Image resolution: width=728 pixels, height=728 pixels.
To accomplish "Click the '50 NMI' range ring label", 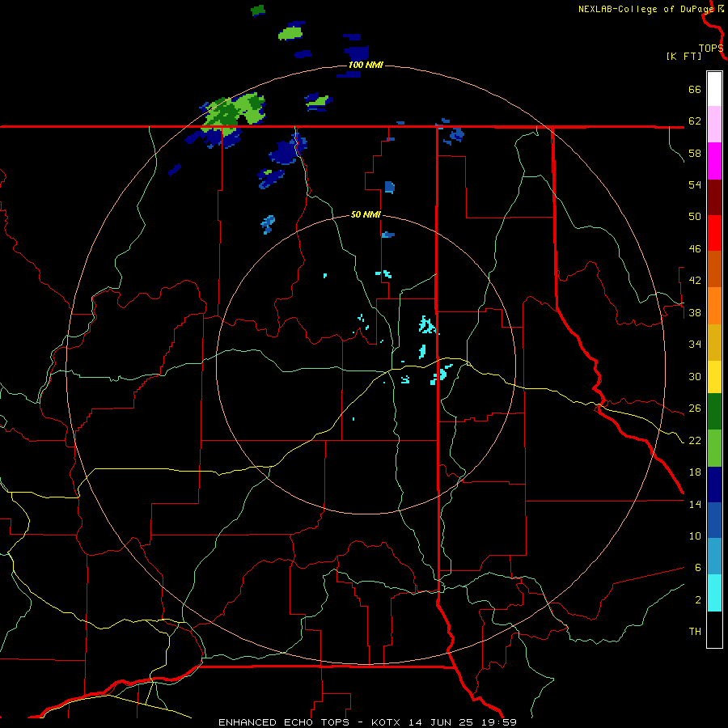I will [366, 214].
